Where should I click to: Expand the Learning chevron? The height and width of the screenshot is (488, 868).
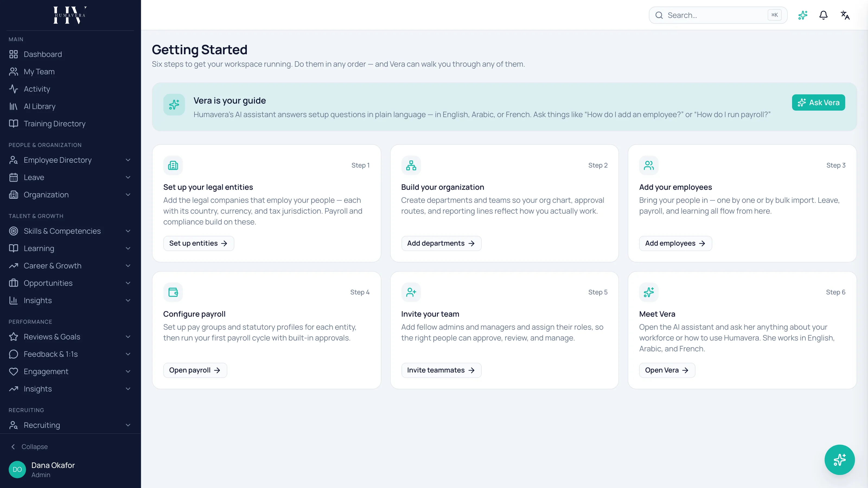[128, 249]
